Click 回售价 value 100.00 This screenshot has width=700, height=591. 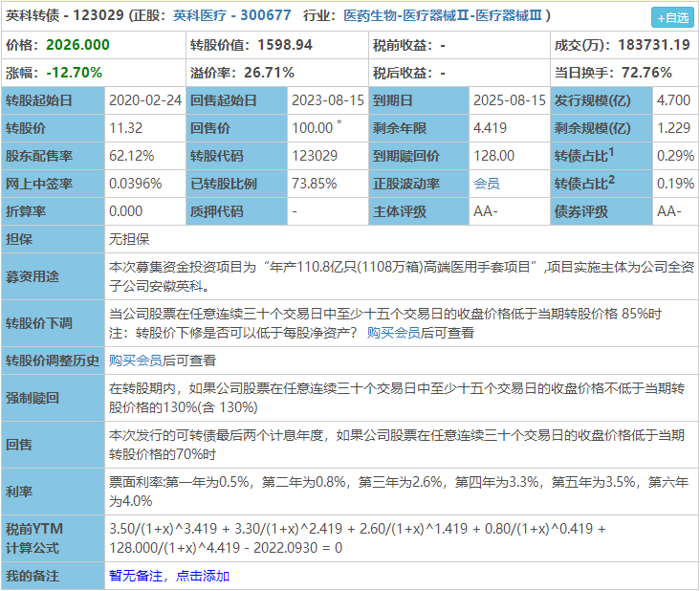(313, 128)
